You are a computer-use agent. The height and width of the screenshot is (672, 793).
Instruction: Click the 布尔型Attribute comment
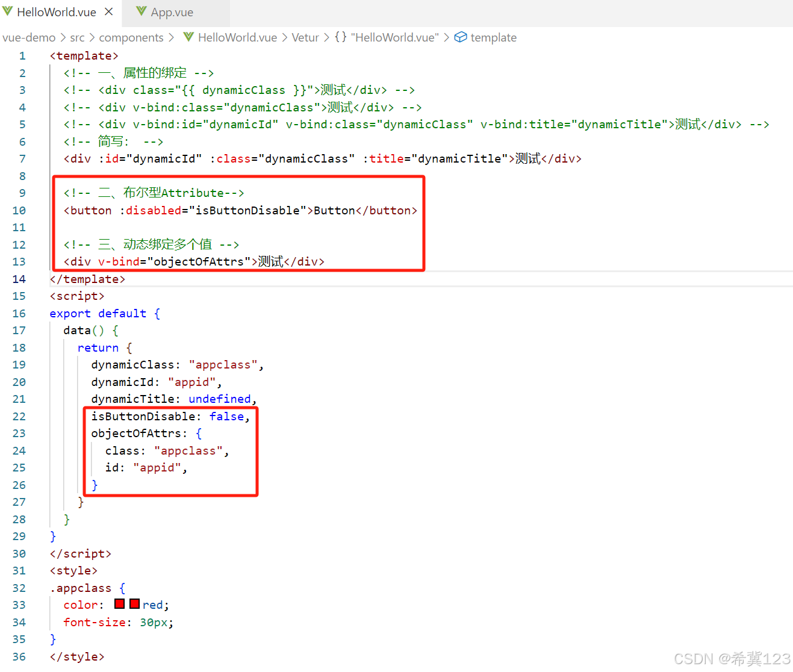[x=154, y=193]
